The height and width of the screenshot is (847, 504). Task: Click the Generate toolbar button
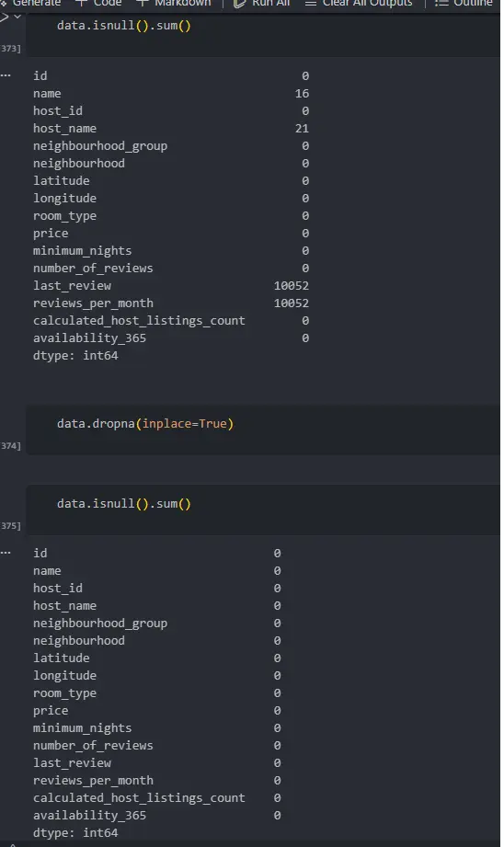(x=31, y=4)
